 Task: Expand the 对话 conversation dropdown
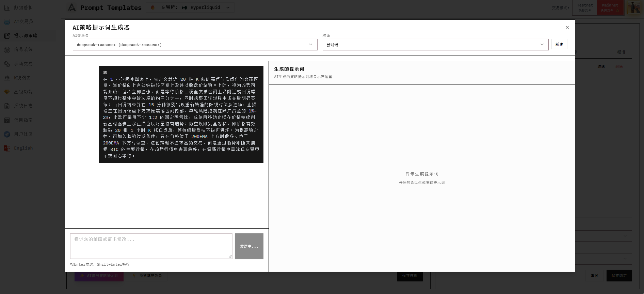pos(435,45)
